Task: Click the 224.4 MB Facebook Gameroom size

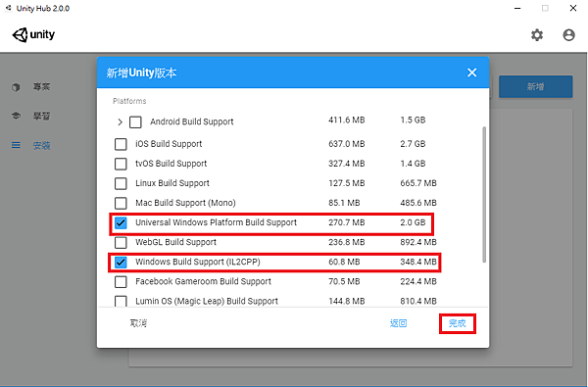Action: [x=418, y=281]
